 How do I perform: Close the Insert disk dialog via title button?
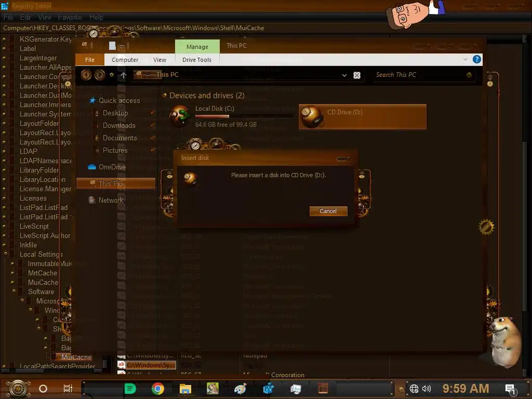343,158
